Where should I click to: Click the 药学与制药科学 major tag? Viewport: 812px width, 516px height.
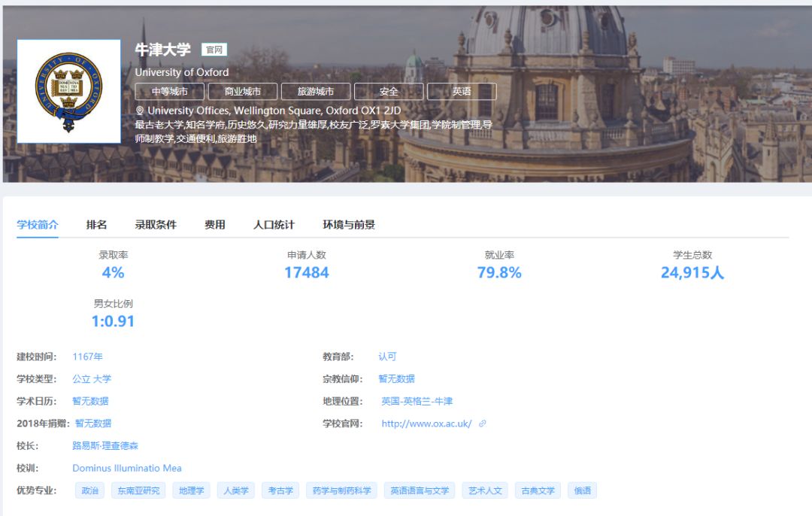coord(341,490)
